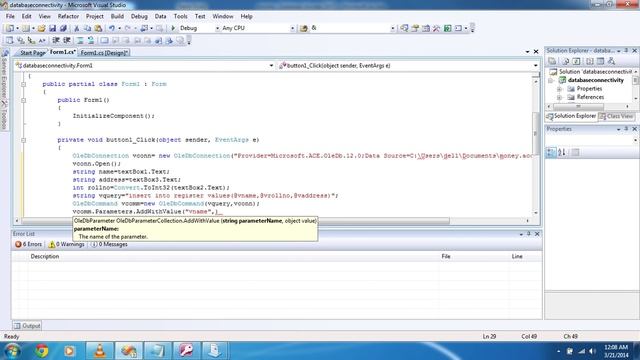Viewport: 640px width, 360px height.
Task: Click the code editor vertical scrollbar thumb
Action: (536, 133)
